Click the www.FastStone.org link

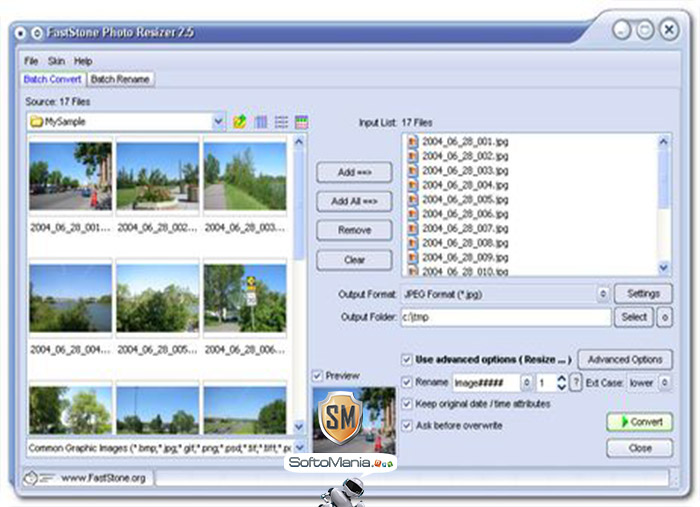tap(103, 478)
